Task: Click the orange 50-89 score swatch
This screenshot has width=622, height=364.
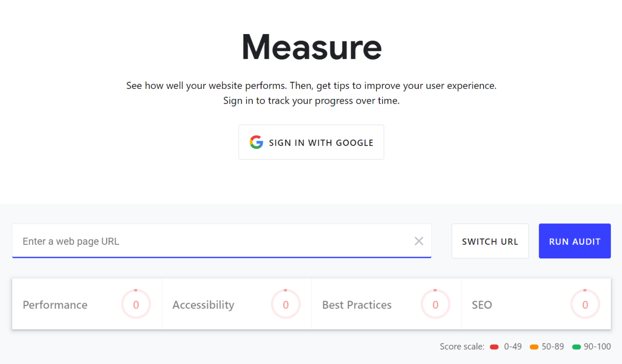Action: click(534, 347)
